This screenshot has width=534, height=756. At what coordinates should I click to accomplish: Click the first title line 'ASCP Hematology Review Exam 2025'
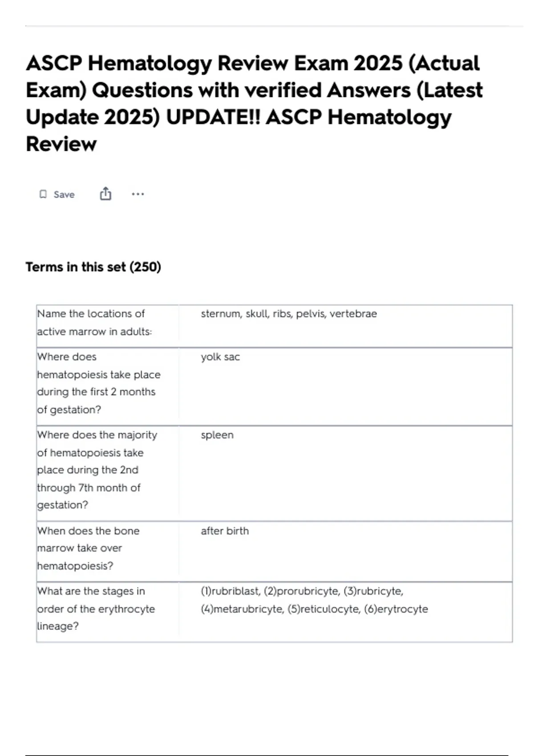(x=214, y=63)
